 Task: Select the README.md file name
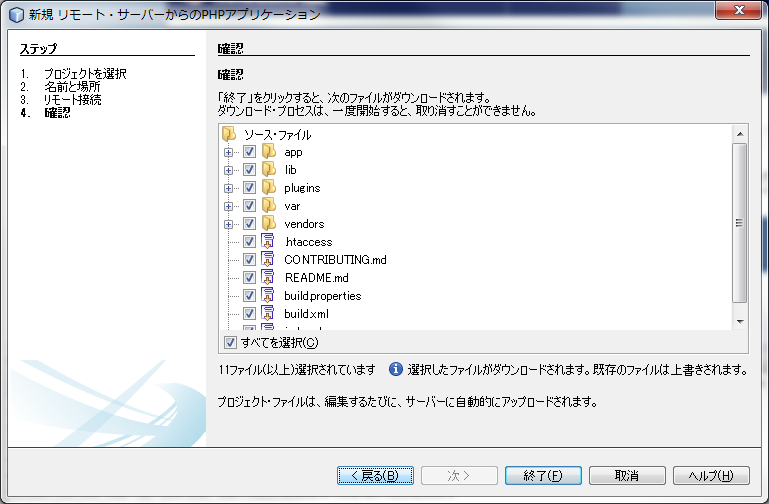click(317, 277)
